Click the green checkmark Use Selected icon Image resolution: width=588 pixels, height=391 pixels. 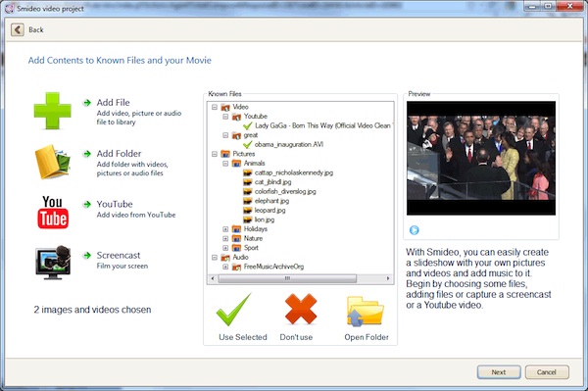[x=233, y=310]
